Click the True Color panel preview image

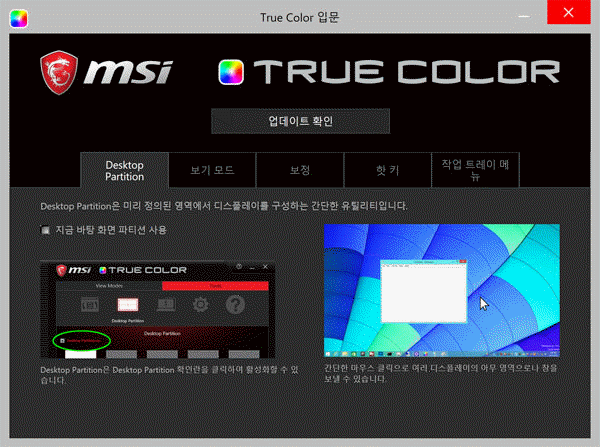click(158, 310)
